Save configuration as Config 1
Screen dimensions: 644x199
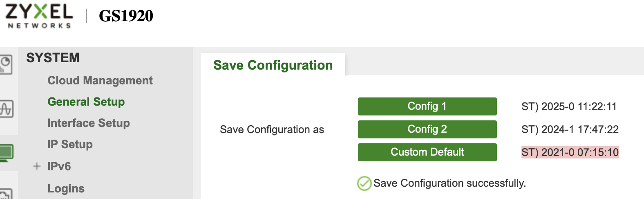pos(427,106)
